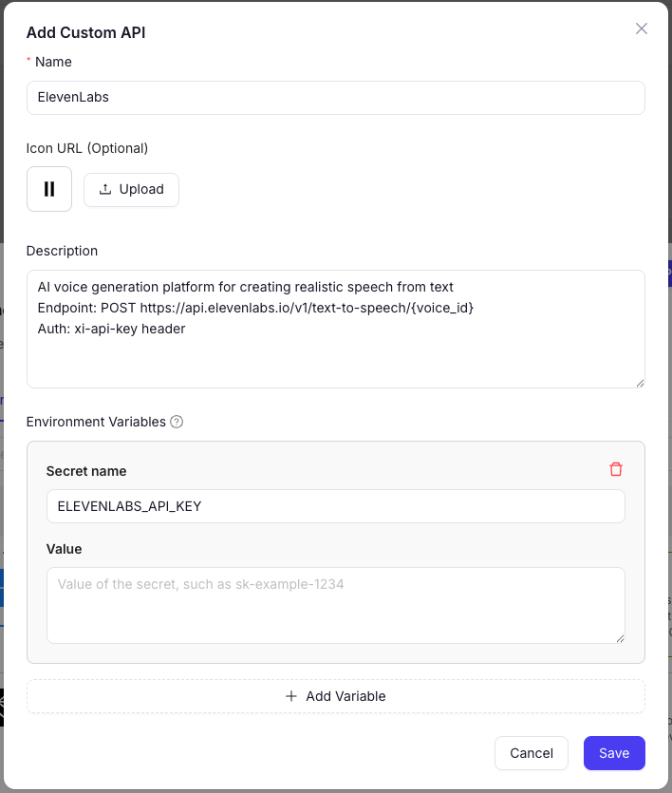The image size is (672, 793).
Task: Open the Environment Variables help tooltip icon
Action: (x=177, y=422)
